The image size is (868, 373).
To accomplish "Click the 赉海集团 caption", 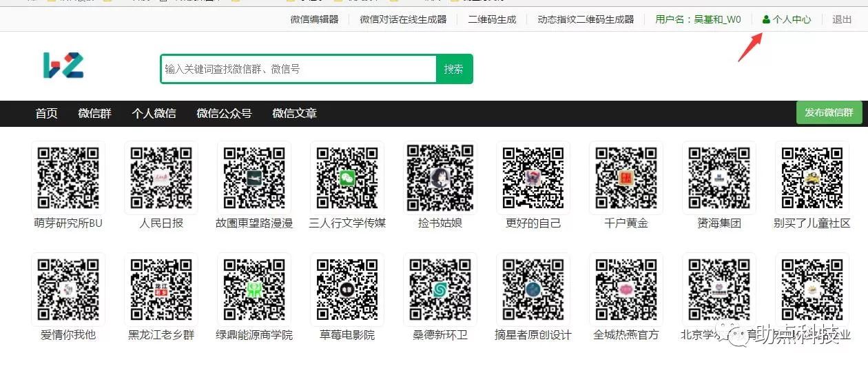I will coord(719,223).
